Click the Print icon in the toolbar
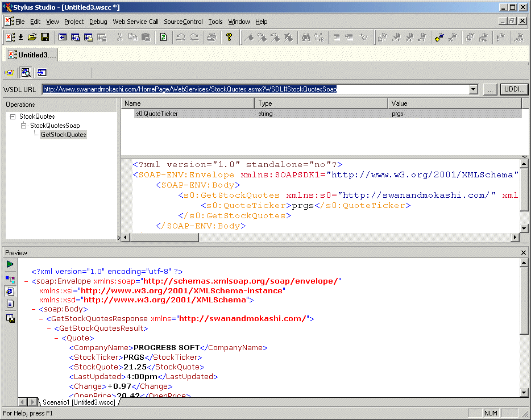 [x=211, y=38]
